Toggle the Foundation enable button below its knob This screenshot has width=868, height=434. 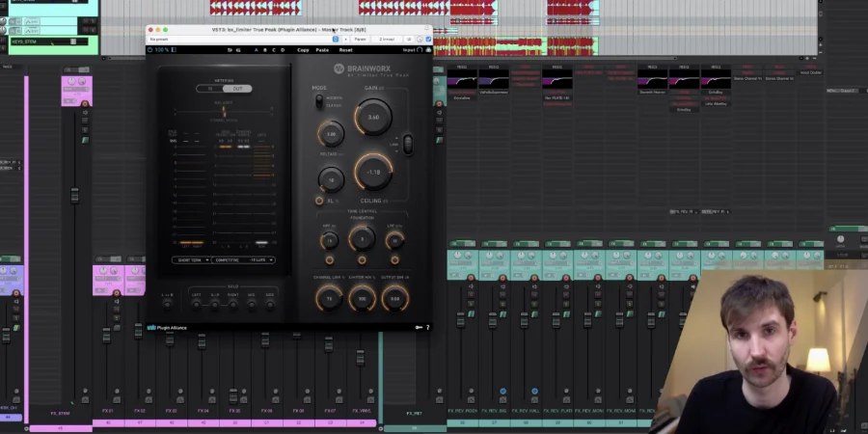(x=362, y=260)
